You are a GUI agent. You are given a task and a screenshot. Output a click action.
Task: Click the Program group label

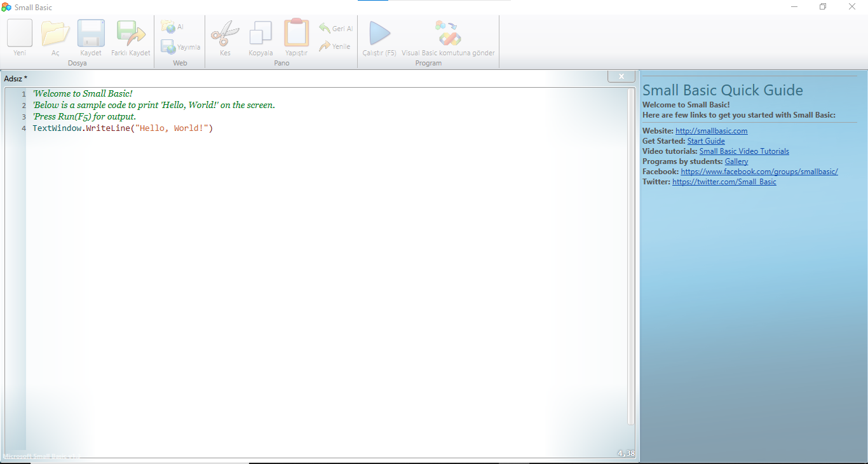coord(428,64)
